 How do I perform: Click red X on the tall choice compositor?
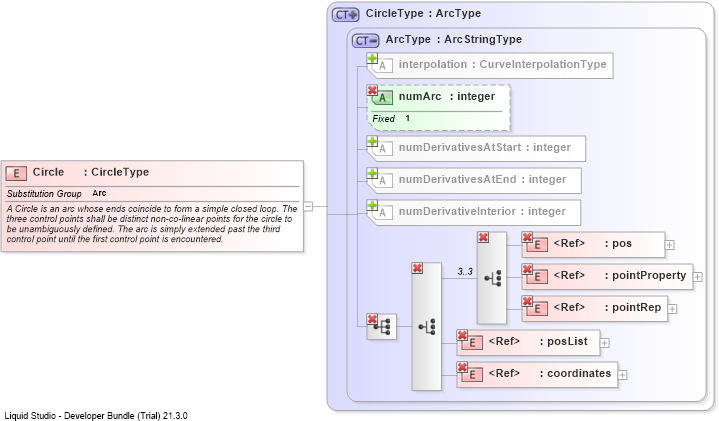click(417, 268)
